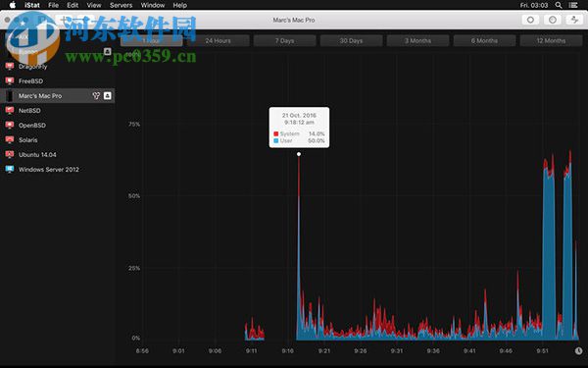Image resolution: width=588 pixels, height=368 pixels.
Task: Click the eject icon on Marc's Mac Pro row
Action: [x=108, y=96]
